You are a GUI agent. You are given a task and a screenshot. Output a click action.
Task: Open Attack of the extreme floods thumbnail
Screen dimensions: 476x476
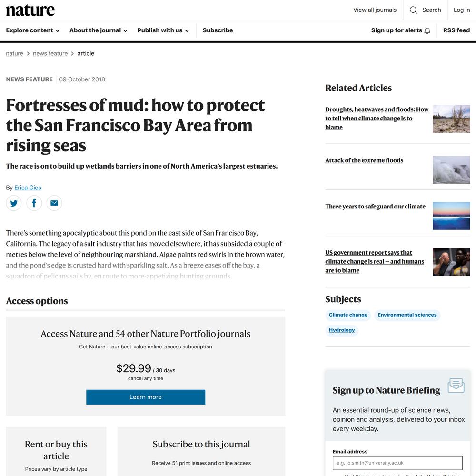click(451, 170)
